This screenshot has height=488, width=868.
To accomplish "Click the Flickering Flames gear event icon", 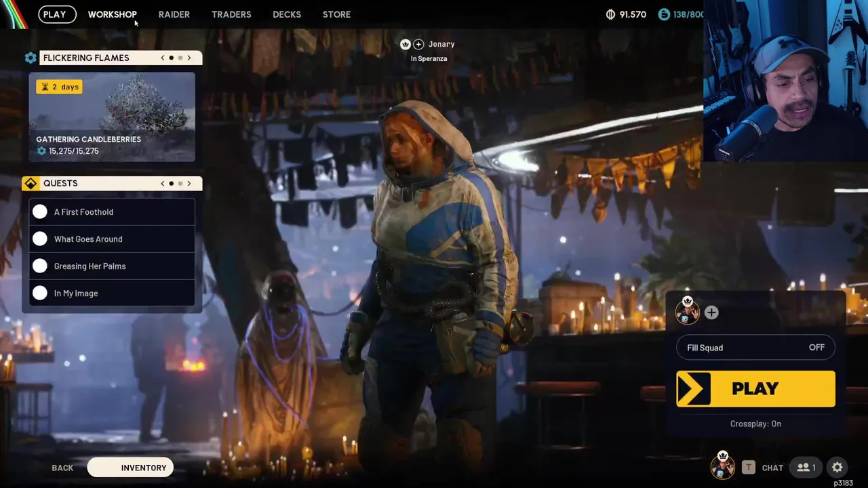I will pos(31,58).
